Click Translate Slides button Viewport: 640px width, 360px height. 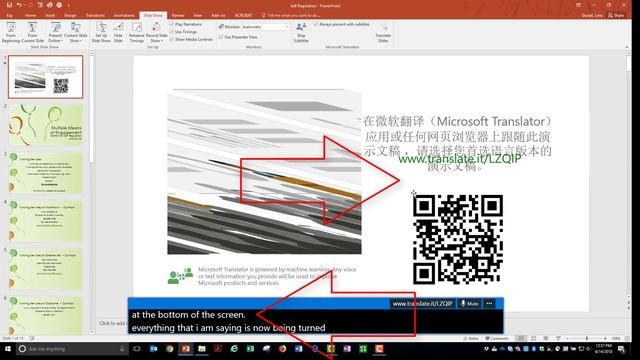point(383,32)
